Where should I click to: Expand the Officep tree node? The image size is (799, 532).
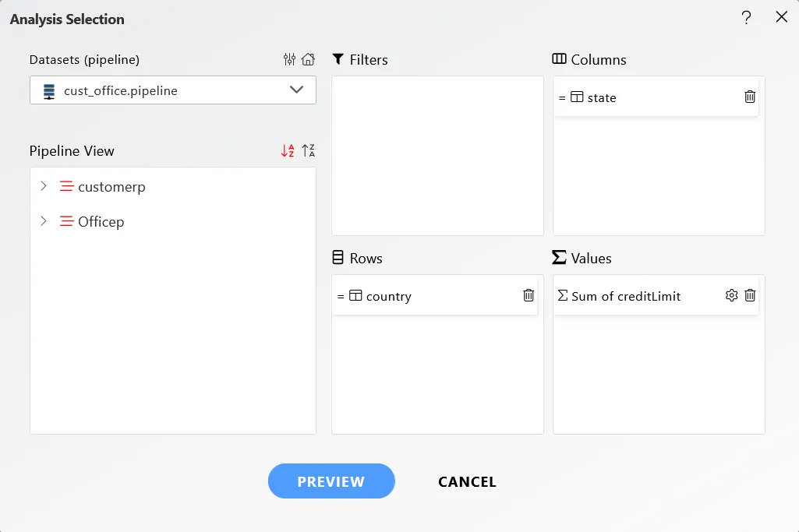44,221
